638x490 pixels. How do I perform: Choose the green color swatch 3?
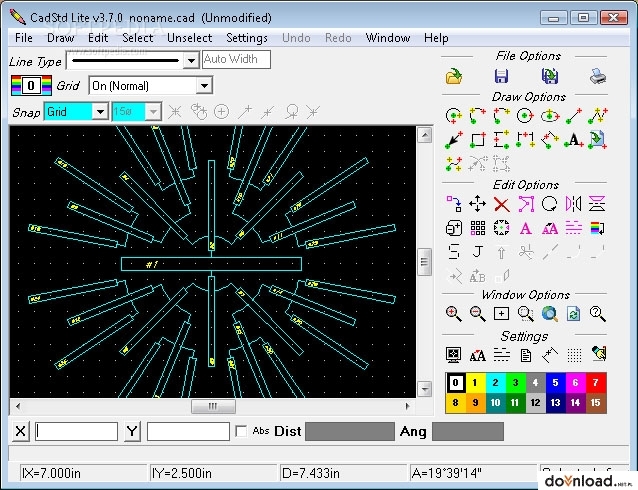click(515, 383)
